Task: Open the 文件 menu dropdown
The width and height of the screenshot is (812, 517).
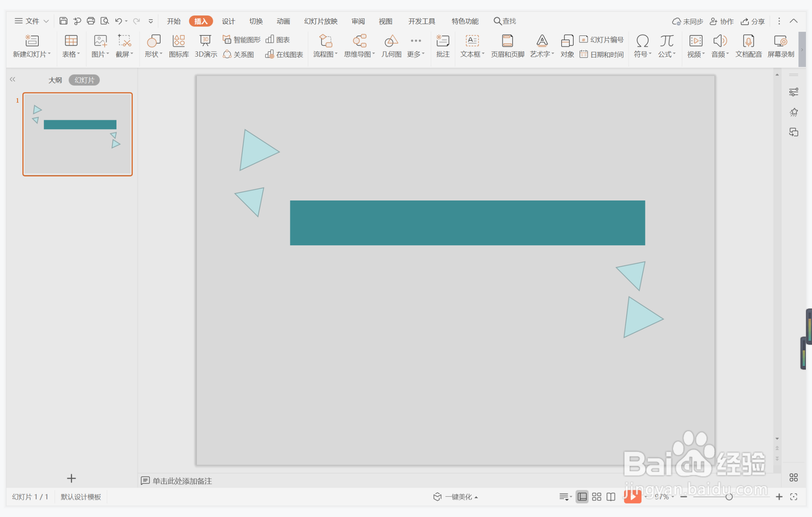Action: pyautogui.click(x=32, y=21)
